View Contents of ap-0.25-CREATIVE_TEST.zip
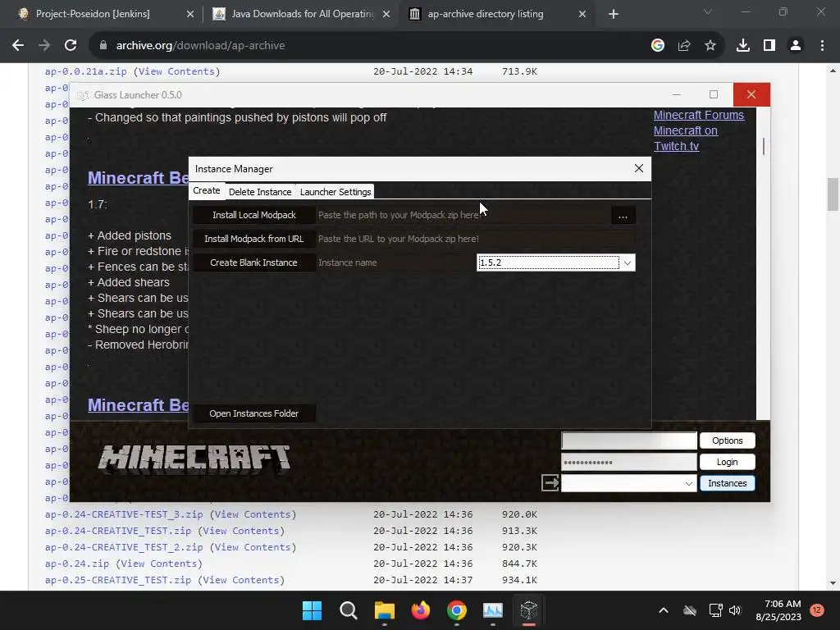 coord(241,580)
